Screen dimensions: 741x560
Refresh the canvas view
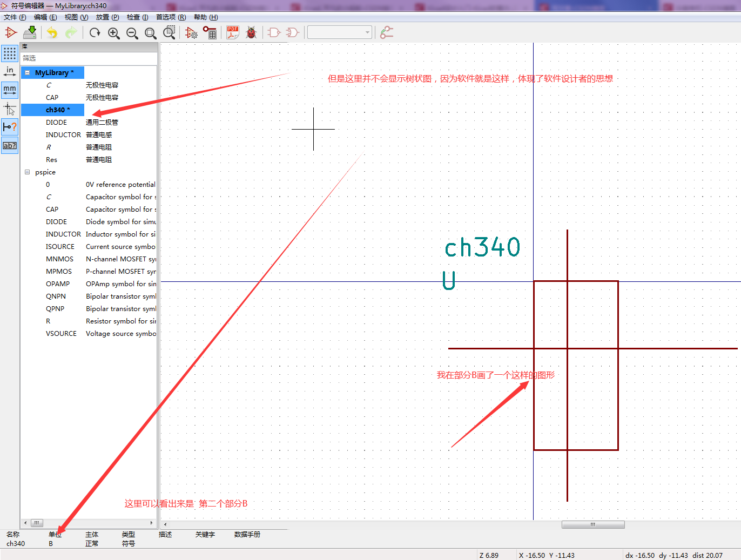click(x=95, y=33)
